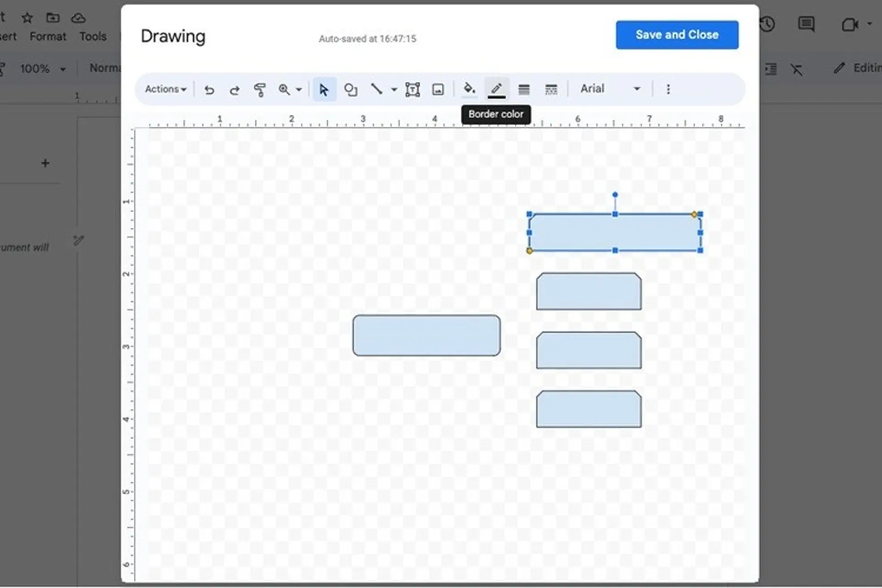Select the rounded rectangle shape on the left

(426, 335)
